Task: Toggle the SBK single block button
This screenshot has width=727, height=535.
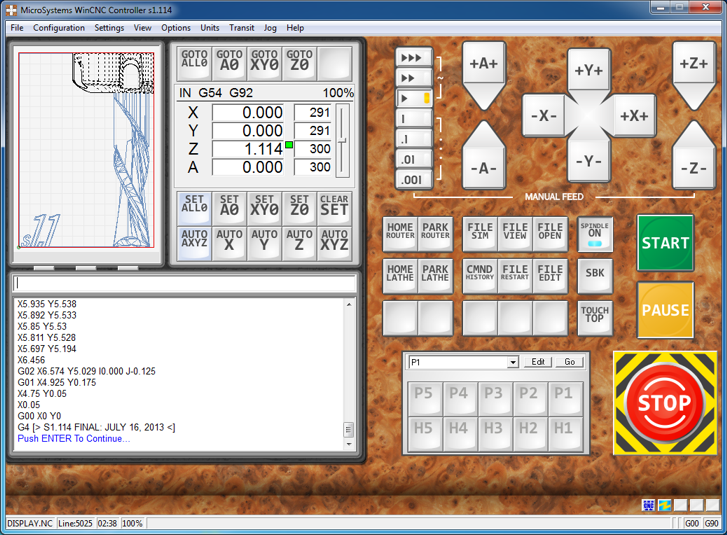Action: (x=595, y=275)
